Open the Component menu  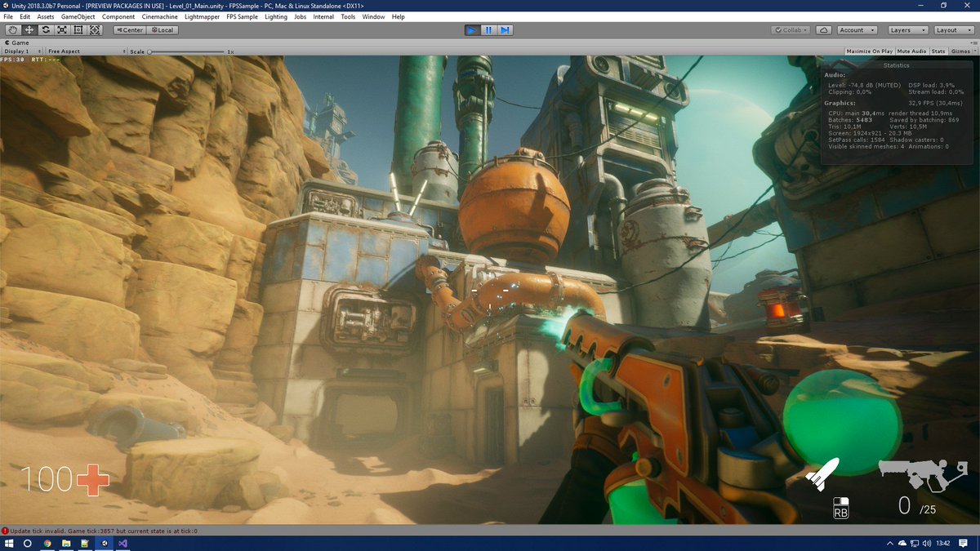(x=118, y=16)
